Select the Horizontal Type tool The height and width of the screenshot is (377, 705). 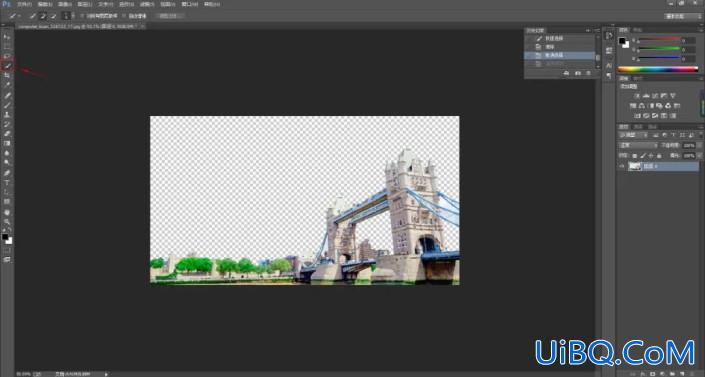coord(7,183)
